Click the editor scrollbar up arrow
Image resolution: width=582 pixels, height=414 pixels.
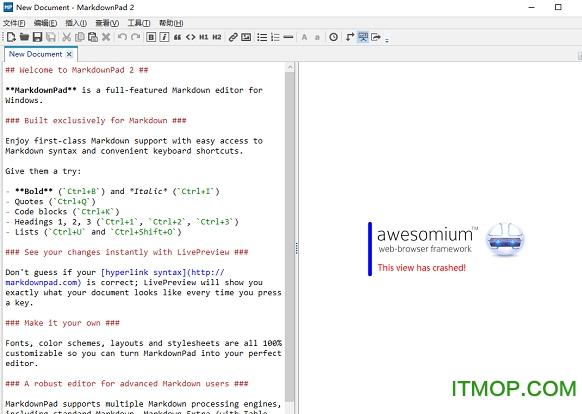[x=290, y=67]
